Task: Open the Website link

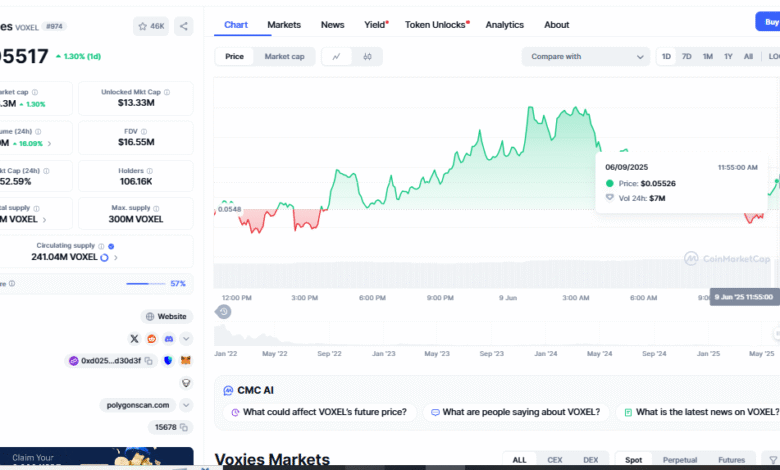Action: [167, 316]
